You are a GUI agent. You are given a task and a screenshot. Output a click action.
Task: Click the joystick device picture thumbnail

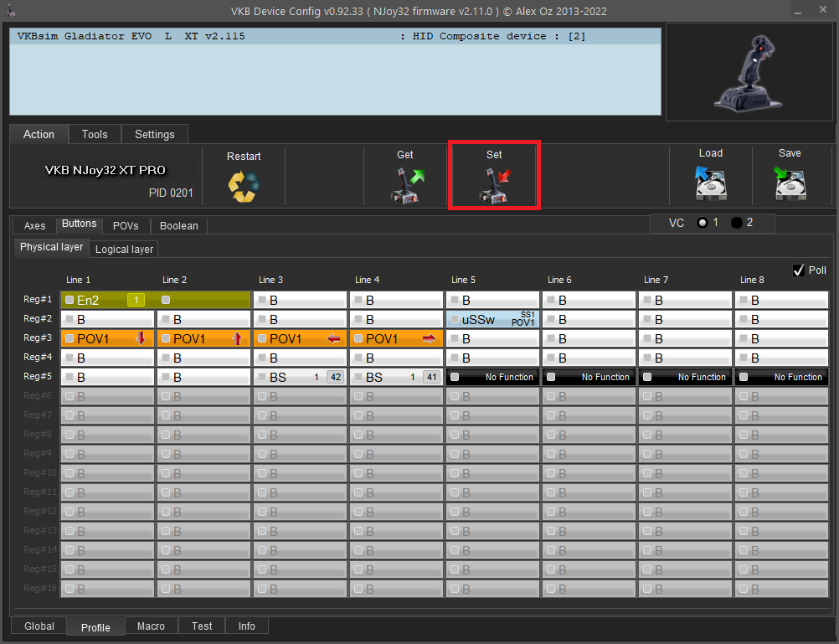coord(749,72)
